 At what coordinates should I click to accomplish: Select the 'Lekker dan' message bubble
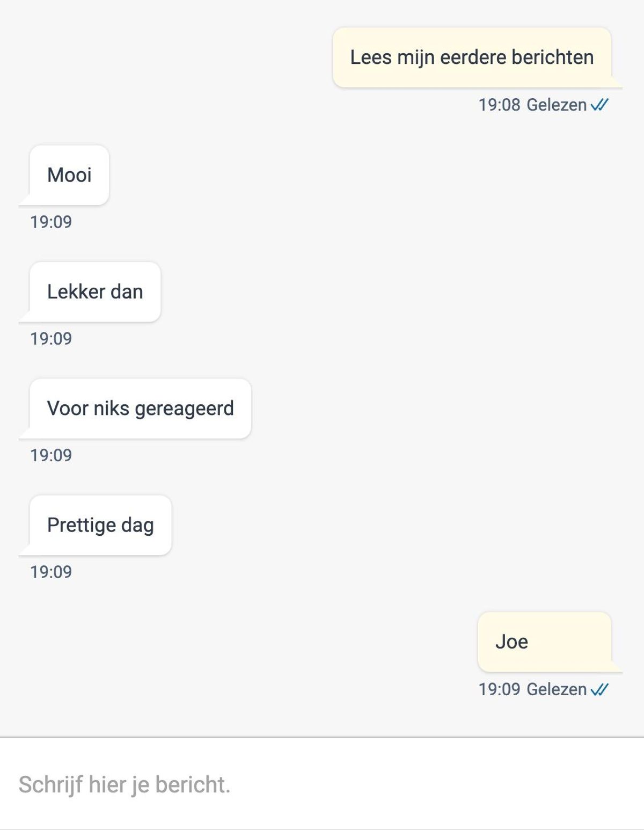95,292
